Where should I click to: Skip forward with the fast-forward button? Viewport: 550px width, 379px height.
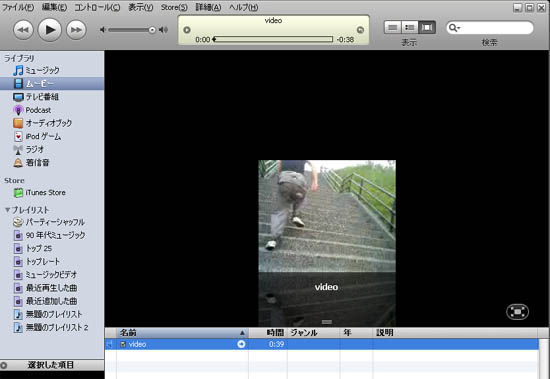click(76, 30)
